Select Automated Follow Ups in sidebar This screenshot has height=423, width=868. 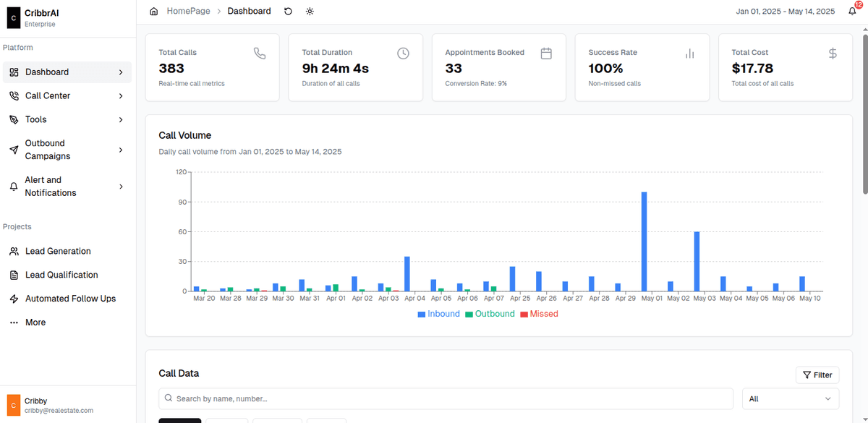point(70,299)
